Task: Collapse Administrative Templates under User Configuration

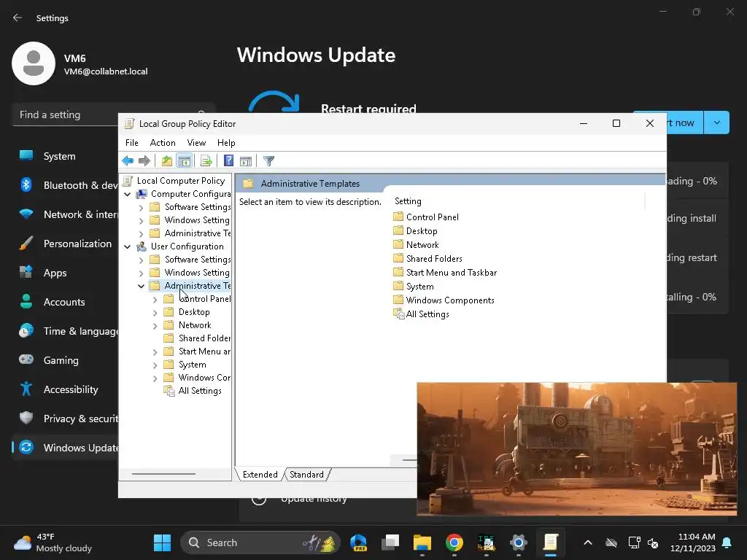Action: pos(141,286)
